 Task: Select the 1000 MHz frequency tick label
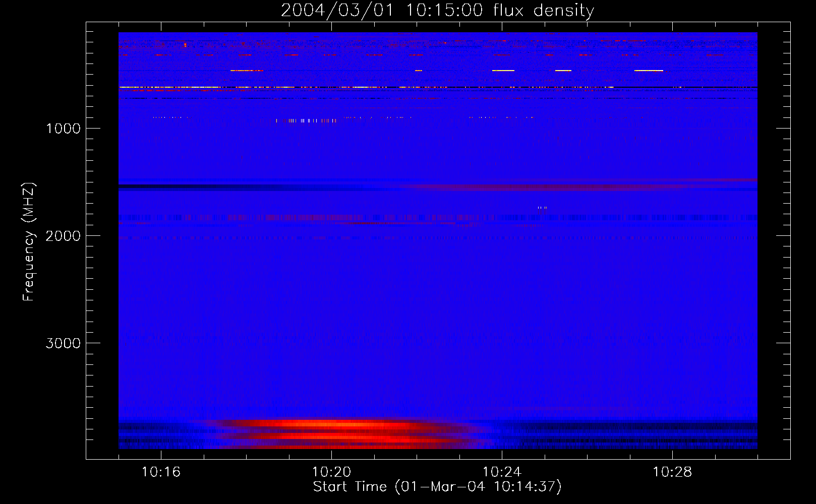click(x=63, y=129)
